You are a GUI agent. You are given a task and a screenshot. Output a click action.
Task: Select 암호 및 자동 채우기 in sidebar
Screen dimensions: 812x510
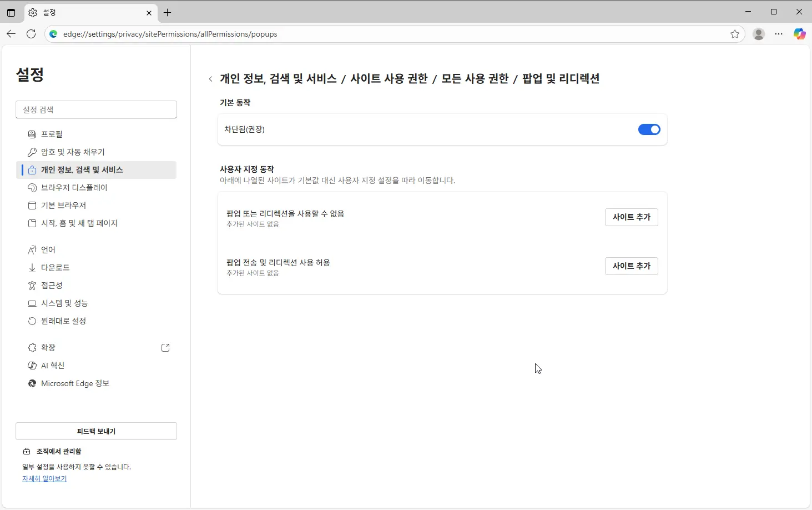(72, 152)
